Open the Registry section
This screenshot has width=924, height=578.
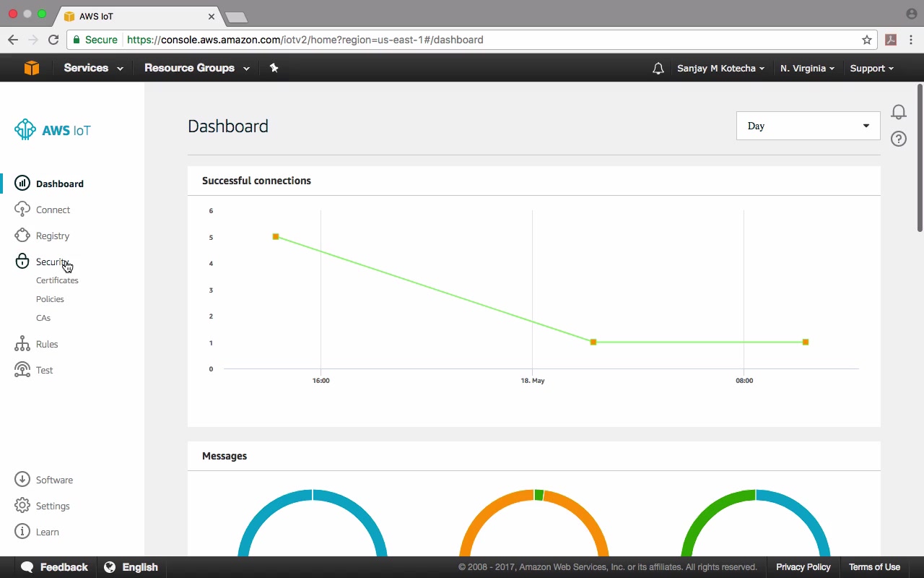(53, 236)
